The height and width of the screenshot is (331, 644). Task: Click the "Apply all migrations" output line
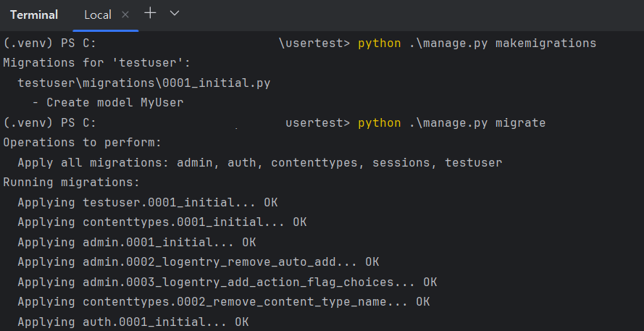pos(259,163)
